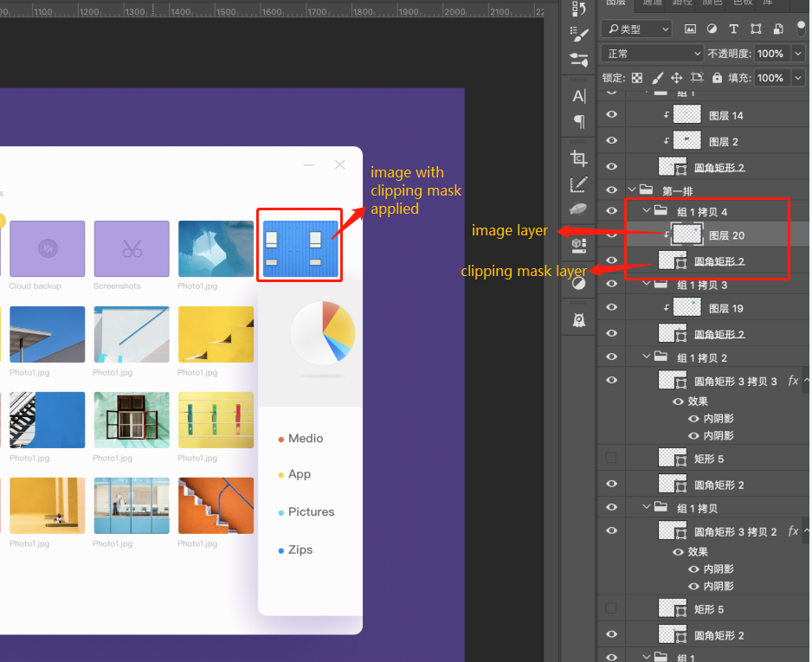Hide layer 圆角矩形 3 拷贝 2 via eye
Image resolution: width=812 pixels, height=662 pixels.
611,530
